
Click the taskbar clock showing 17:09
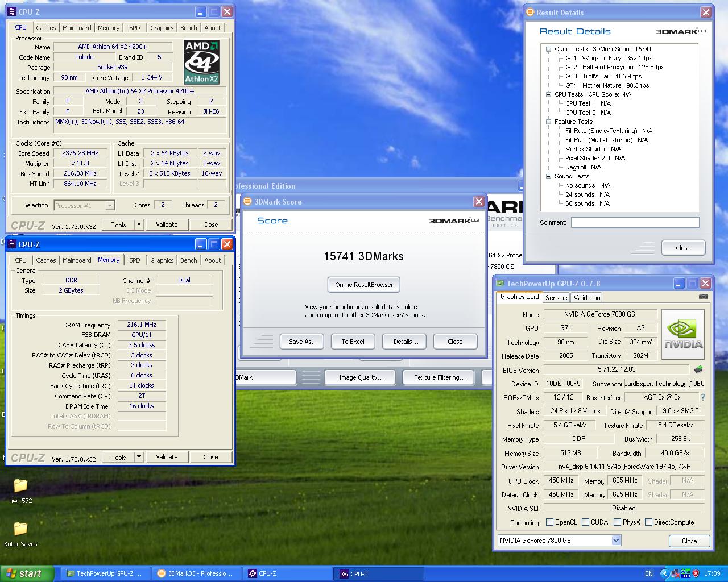pos(712,573)
